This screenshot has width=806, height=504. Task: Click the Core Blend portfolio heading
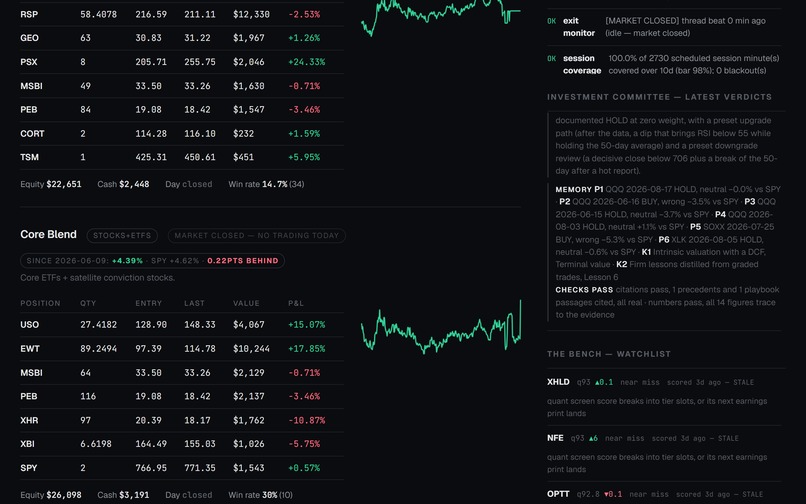[48, 235]
